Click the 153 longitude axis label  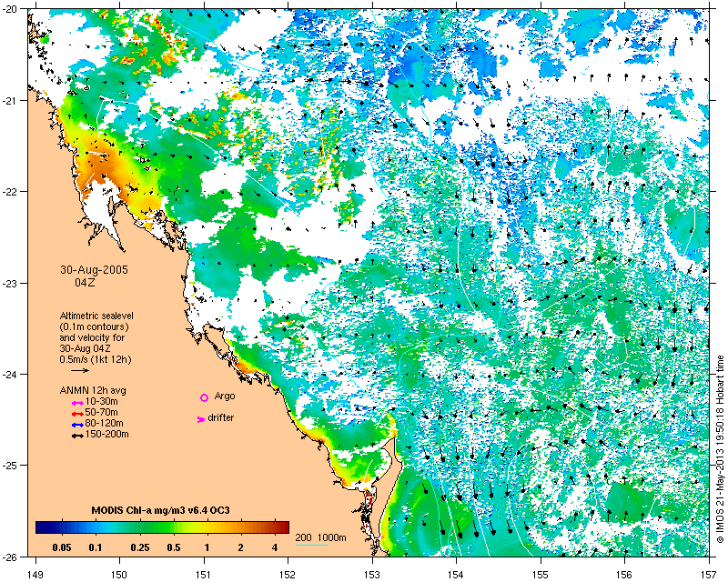tap(372, 575)
